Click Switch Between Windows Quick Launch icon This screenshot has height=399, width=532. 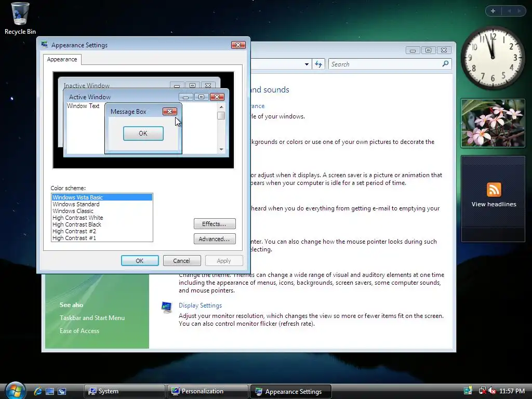coord(62,391)
